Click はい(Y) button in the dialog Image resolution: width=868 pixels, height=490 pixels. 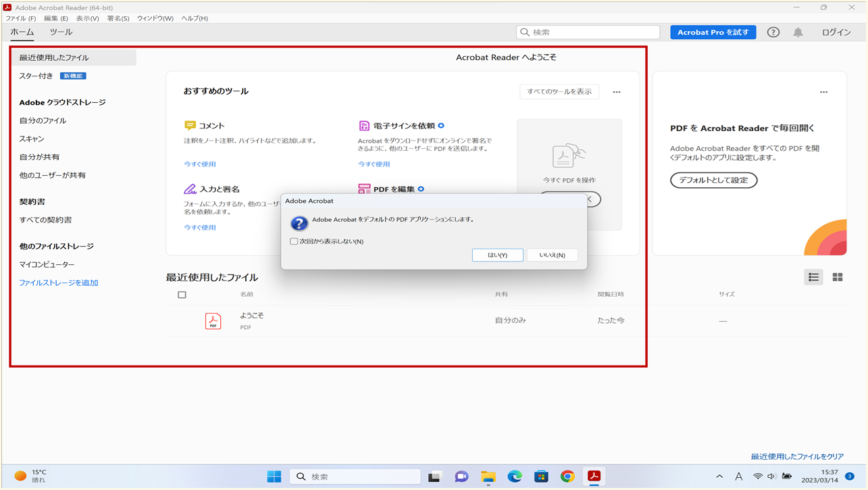tap(498, 255)
